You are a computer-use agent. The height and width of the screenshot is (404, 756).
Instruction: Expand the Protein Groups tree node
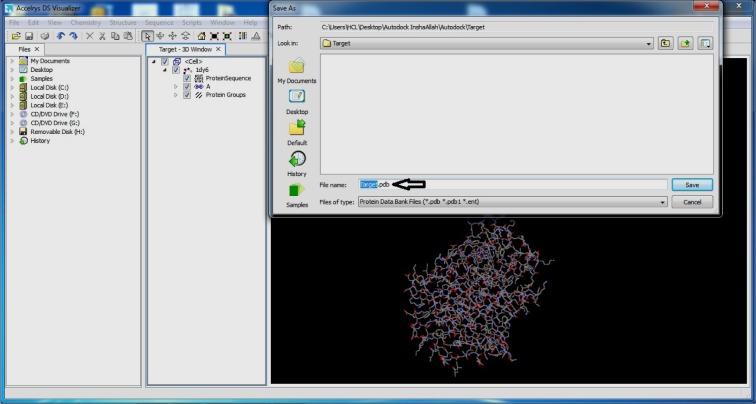[176, 95]
